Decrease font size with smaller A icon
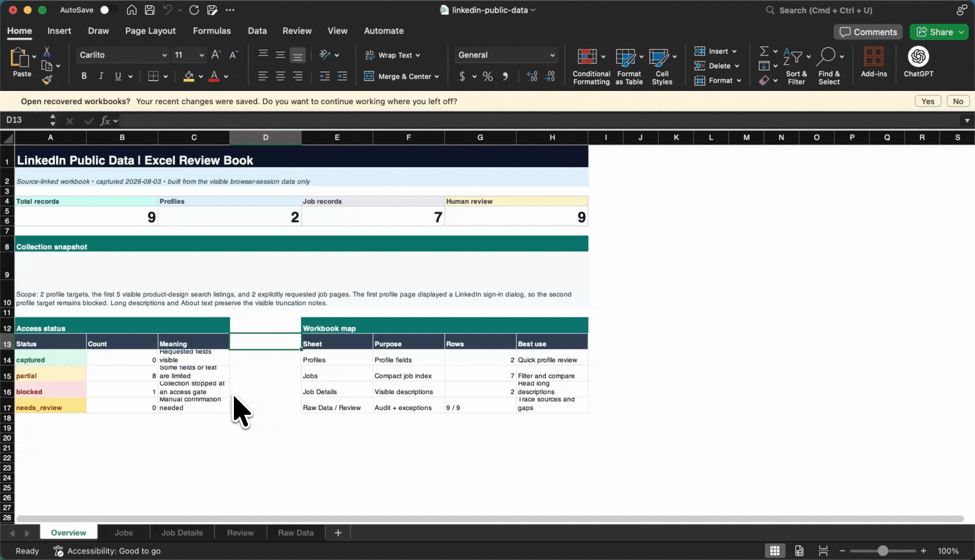 pos(234,55)
